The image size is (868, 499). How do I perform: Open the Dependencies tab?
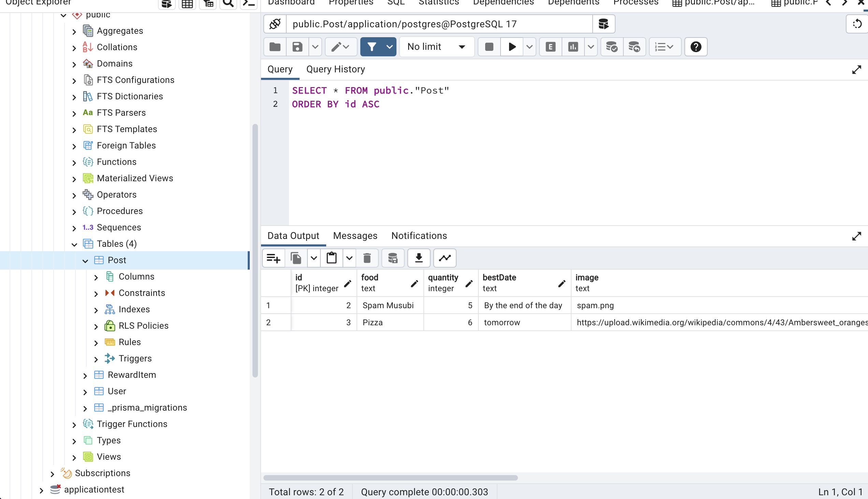click(503, 3)
